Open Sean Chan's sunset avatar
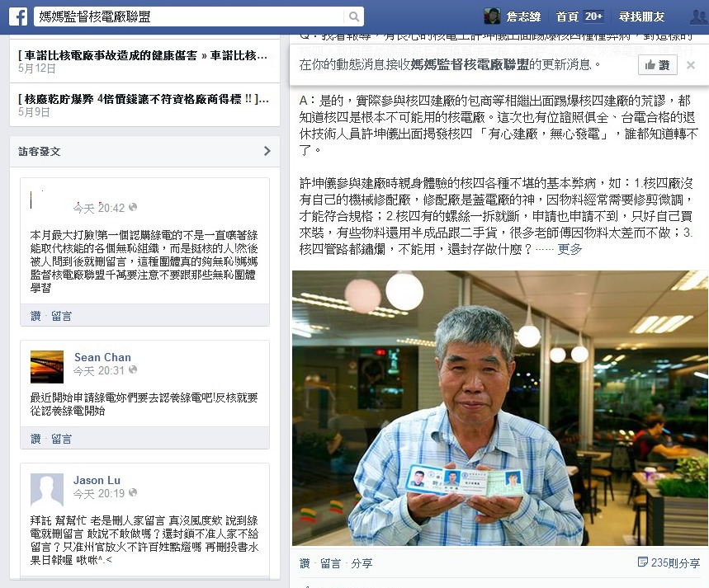 47,367
